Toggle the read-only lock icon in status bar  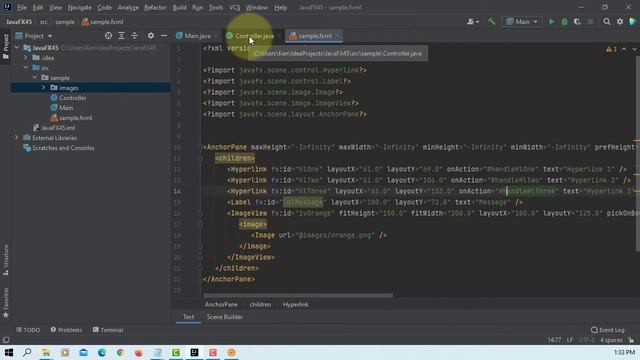point(631,340)
